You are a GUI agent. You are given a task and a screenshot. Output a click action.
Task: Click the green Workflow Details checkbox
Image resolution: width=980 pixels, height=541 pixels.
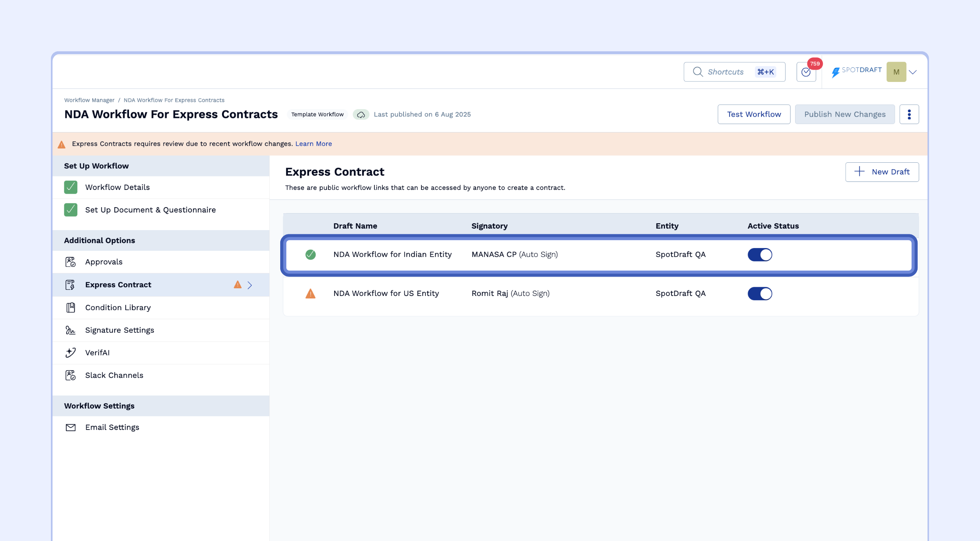(x=70, y=187)
